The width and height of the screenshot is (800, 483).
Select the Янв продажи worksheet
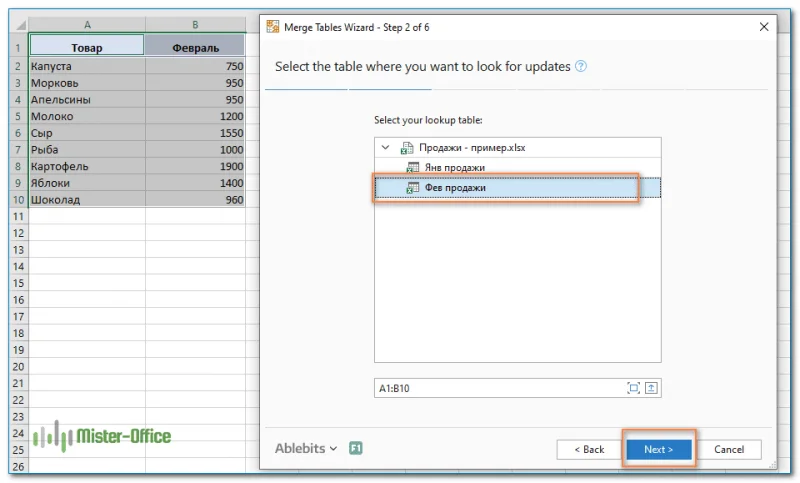coord(455,168)
